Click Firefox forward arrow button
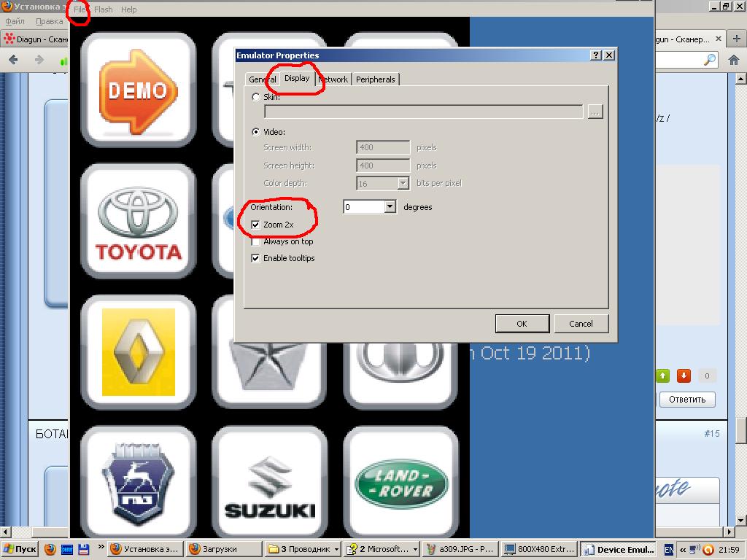This screenshot has height=560, width=747. (x=39, y=60)
